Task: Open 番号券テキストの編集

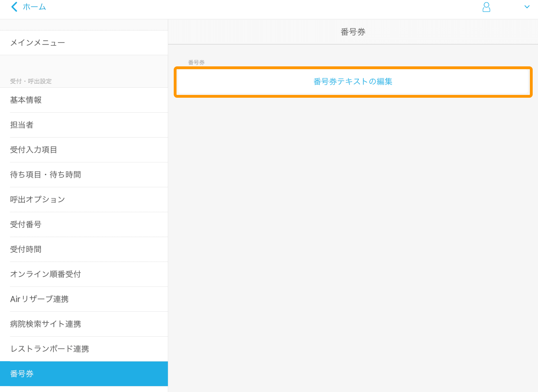Action: coord(353,81)
